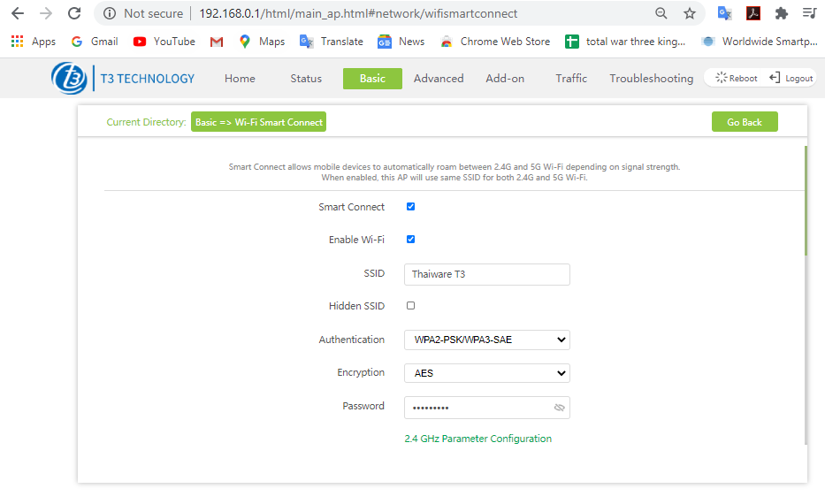Click the Reboot button
The height and width of the screenshot is (504, 825).
(736, 78)
